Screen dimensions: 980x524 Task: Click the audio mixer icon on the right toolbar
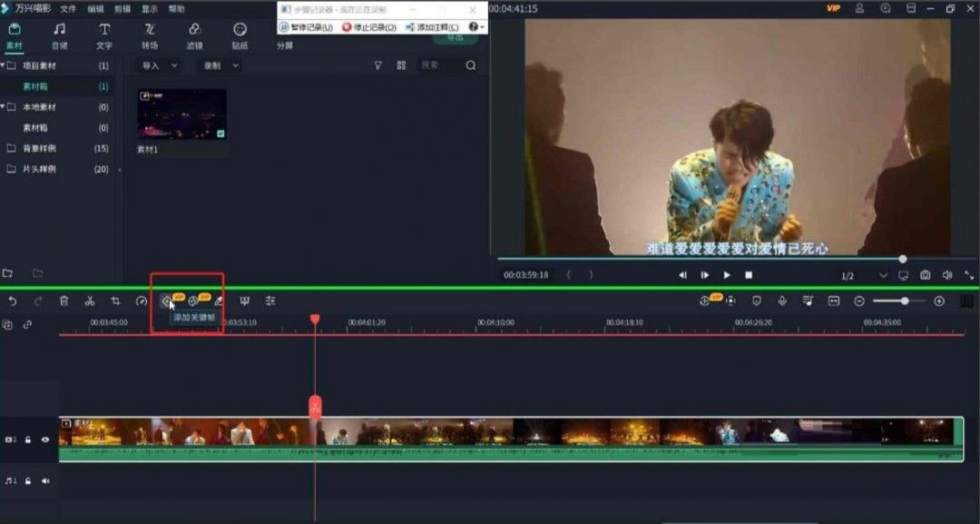(808, 301)
